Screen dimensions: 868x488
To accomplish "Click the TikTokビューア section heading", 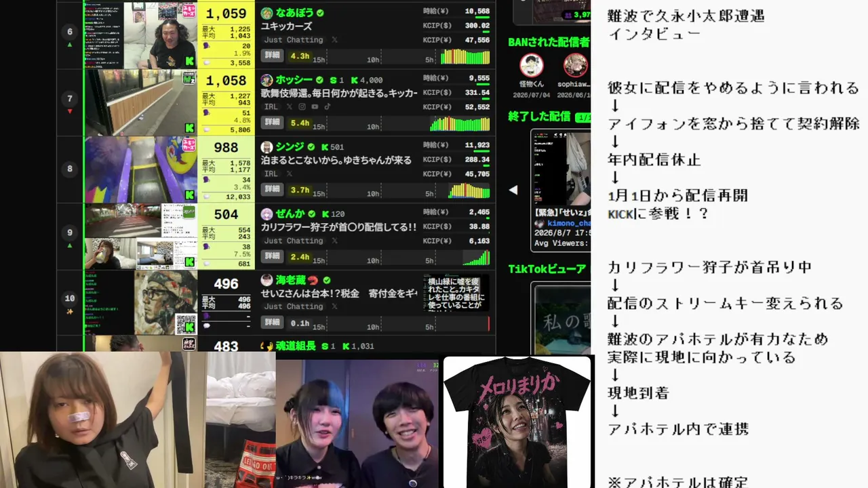I will (548, 269).
